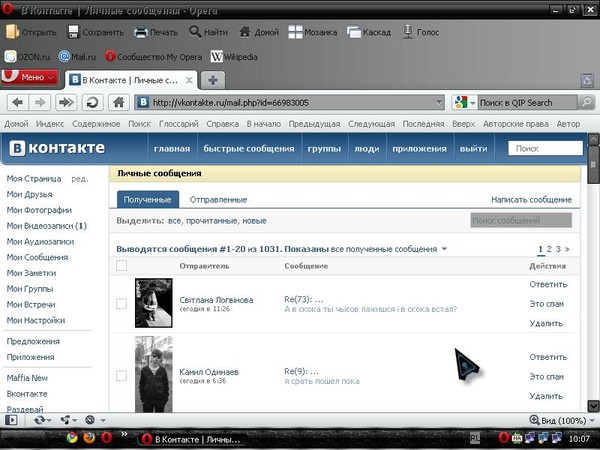
Task: Mark Камил Одинаев message Это спам
Action: pos(547,377)
